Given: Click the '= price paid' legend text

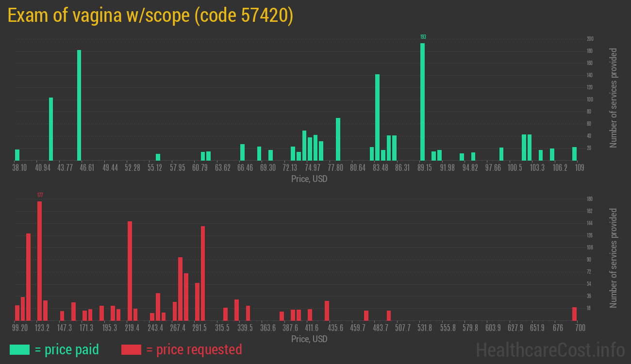Looking at the screenshot, I should pos(66,349).
